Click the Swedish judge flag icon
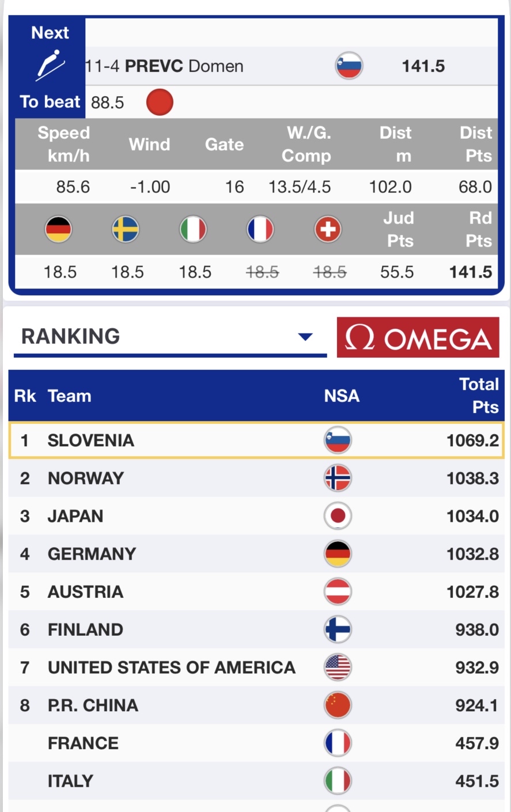511x812 pixels. click(x=126, y=229)
